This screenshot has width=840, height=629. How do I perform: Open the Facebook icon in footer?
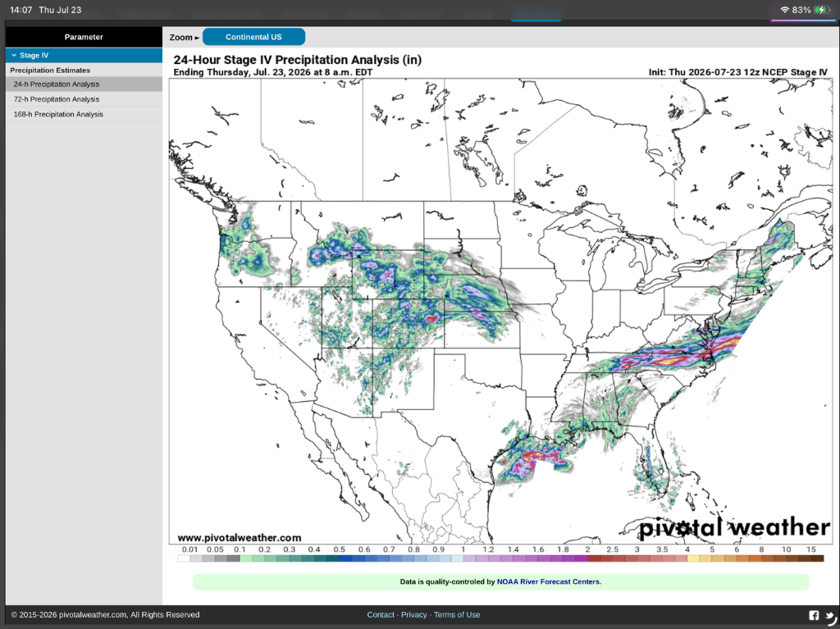(x=814, y=616)
